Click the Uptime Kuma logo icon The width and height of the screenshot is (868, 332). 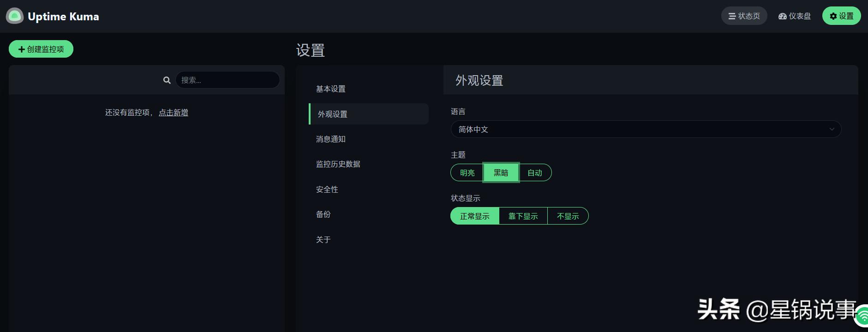click(x=14, y=16)
